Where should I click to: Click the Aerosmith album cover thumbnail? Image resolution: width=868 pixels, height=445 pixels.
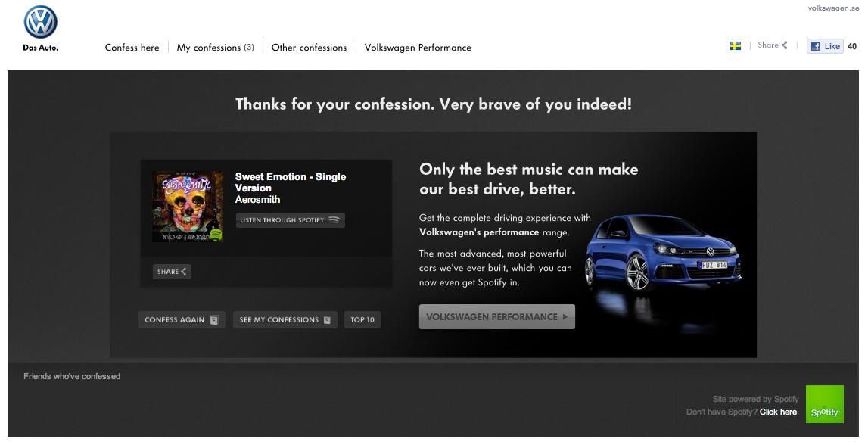point(188,207)
